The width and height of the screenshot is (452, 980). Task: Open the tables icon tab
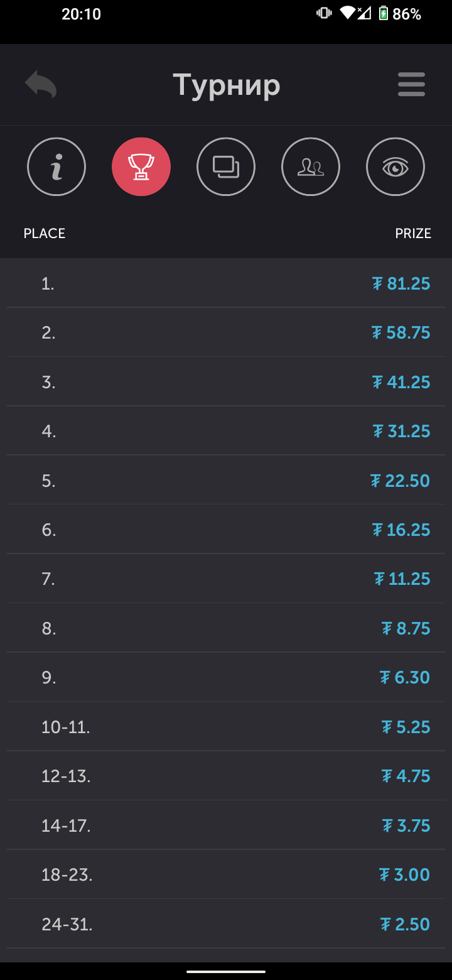226,167
